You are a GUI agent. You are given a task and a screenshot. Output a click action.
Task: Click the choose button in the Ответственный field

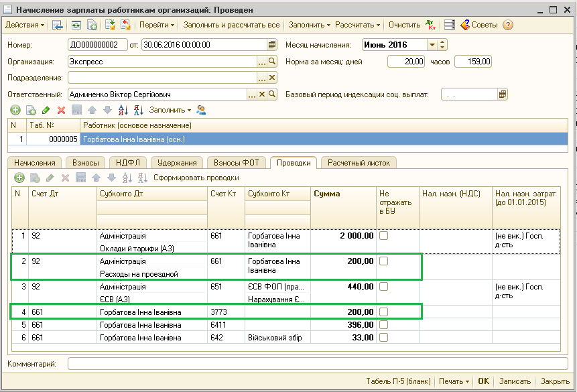[252, 94]
